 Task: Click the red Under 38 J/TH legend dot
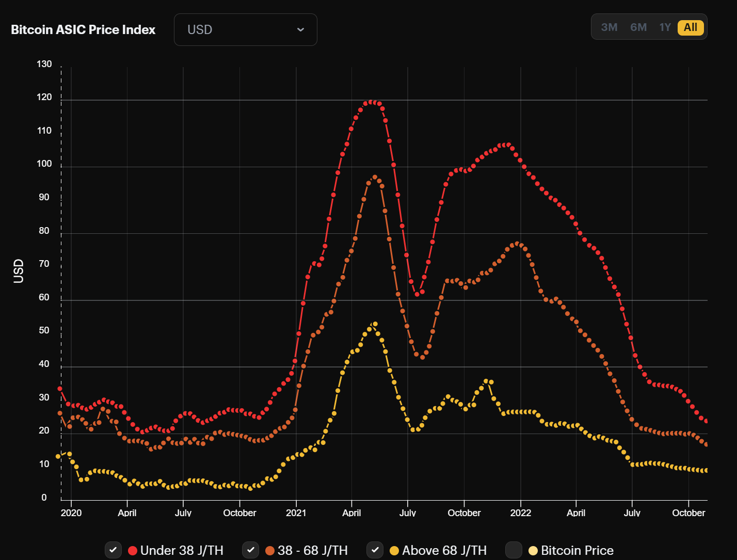click(133, 551)
